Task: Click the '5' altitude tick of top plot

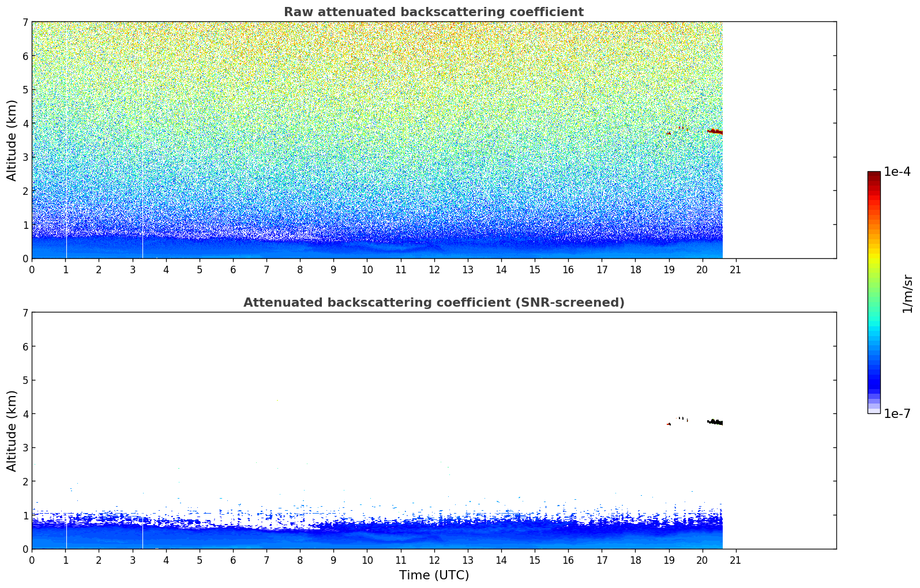Action: coord(25,90)
